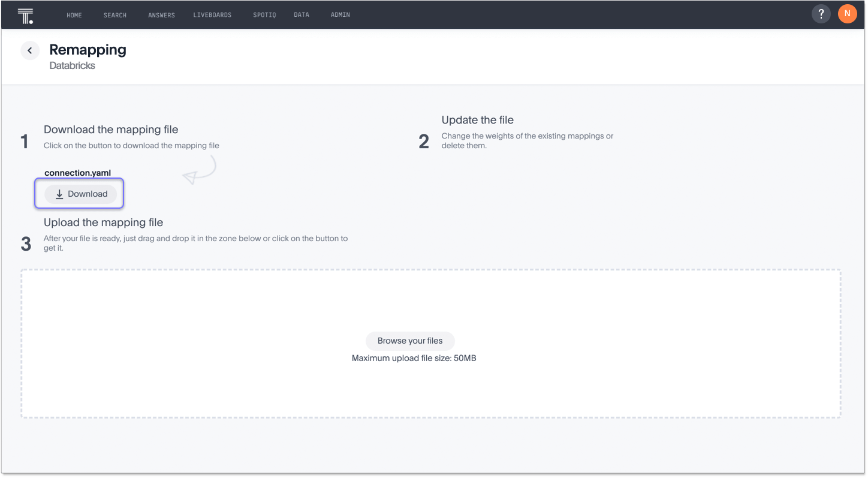Click the Remapping page title

point(88,50)
